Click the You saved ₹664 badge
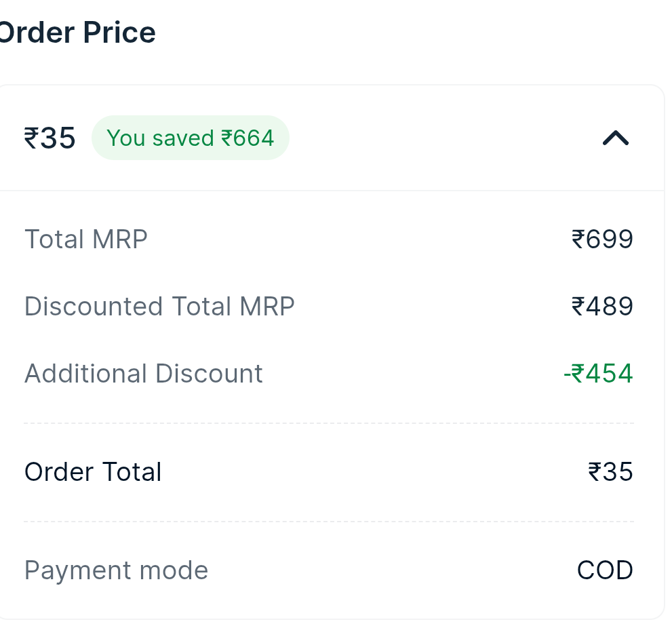Viewport: 672px width, 624px height. 191,138
